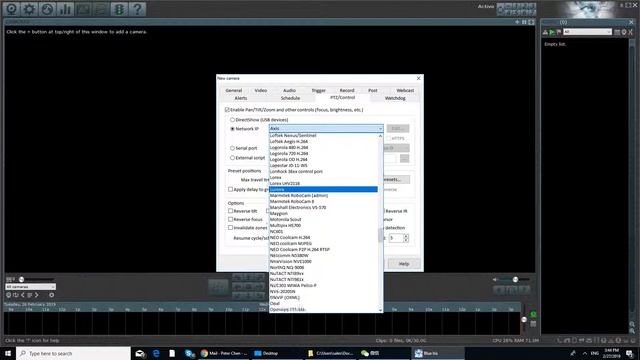Enable Reverse tilt option
Image resolution: width=640 pixels, height=360 pixels.
point(231,211)
